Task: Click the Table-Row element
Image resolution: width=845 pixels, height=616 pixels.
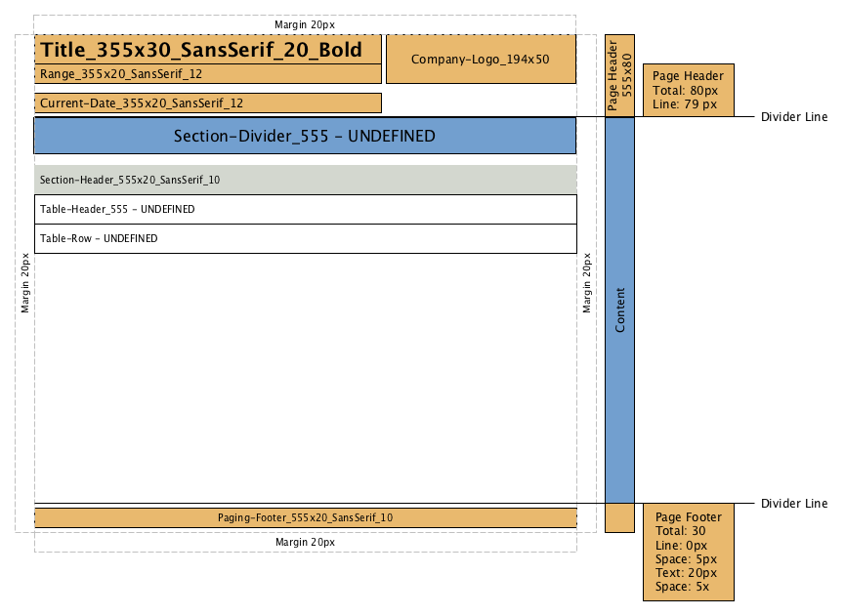Action: coord(305,238)
